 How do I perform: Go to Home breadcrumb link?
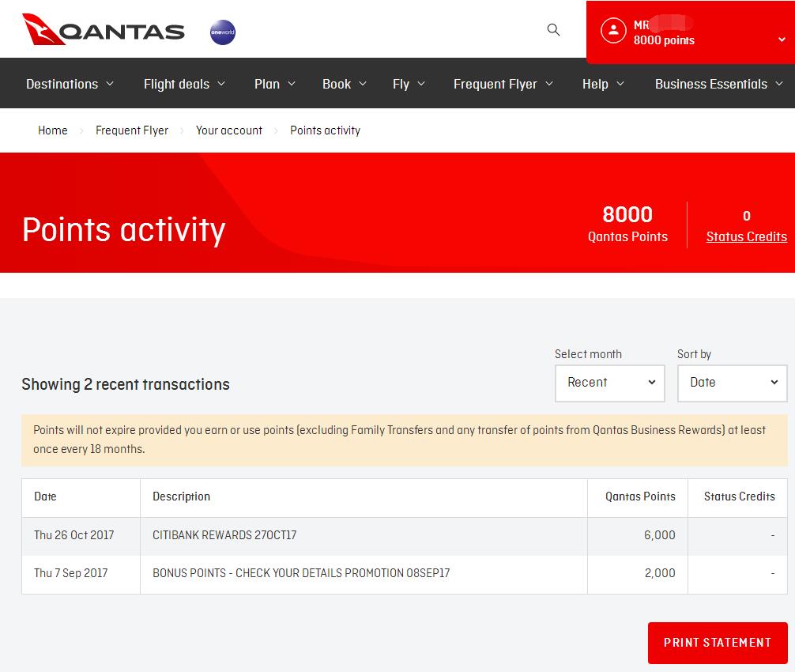pyautogui.click(x=53, y=130)
